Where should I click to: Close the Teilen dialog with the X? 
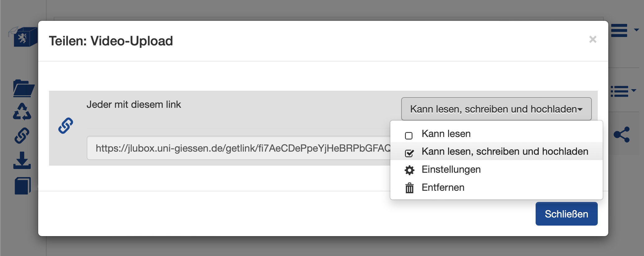pos(593,39)
